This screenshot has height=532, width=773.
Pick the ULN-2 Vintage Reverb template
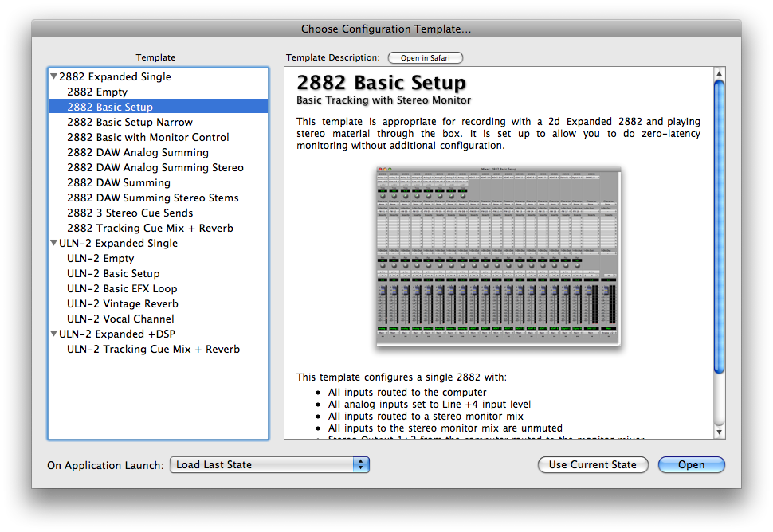(x=159, y=304)
